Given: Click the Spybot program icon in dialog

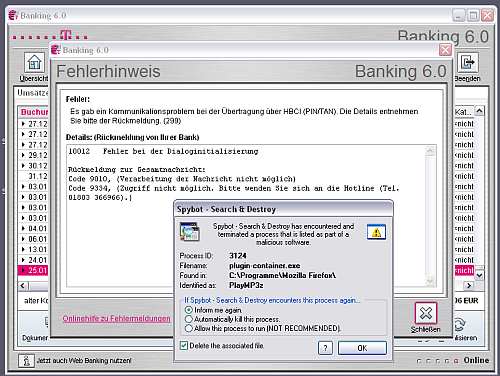Looking at the screenshot, I should [x=189, y=232].
